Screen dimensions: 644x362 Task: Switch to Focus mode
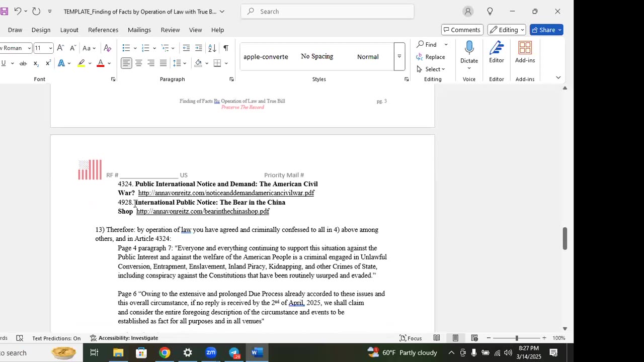[411, 338]
